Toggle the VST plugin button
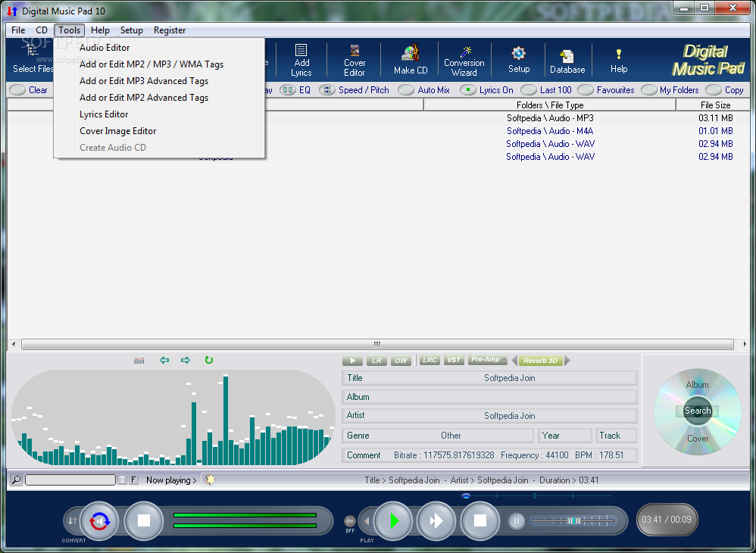756x553 pixels. (454, 360)
